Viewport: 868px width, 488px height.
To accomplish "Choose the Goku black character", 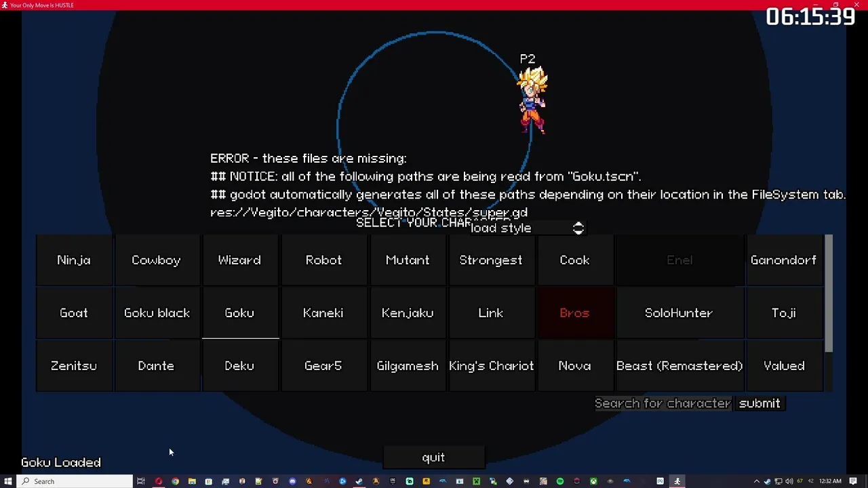I will click(x=157, y=313).
